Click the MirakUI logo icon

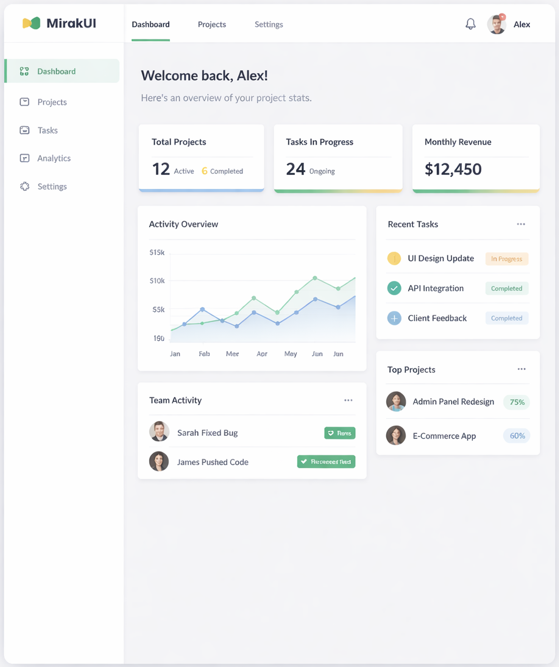tap(31, 23)
